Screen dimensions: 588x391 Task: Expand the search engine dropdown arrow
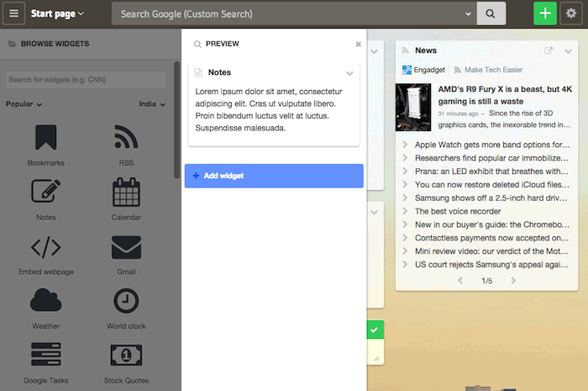pyautogui.click(x=468, y=14)
